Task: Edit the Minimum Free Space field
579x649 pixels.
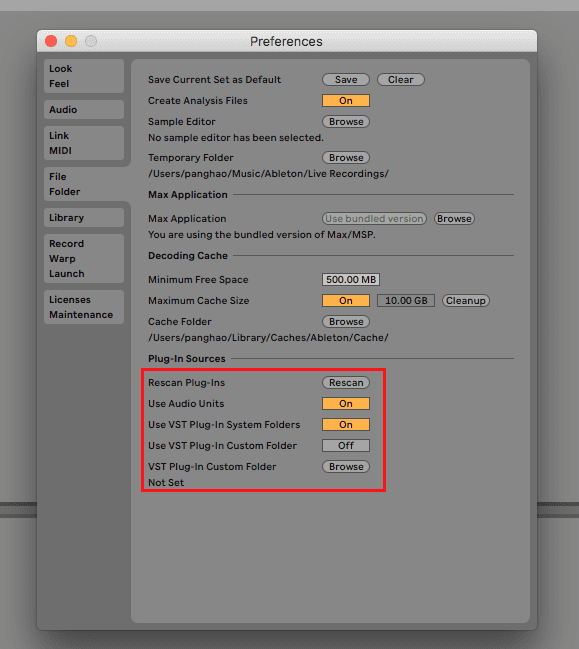Action: (x=351, y=279)
